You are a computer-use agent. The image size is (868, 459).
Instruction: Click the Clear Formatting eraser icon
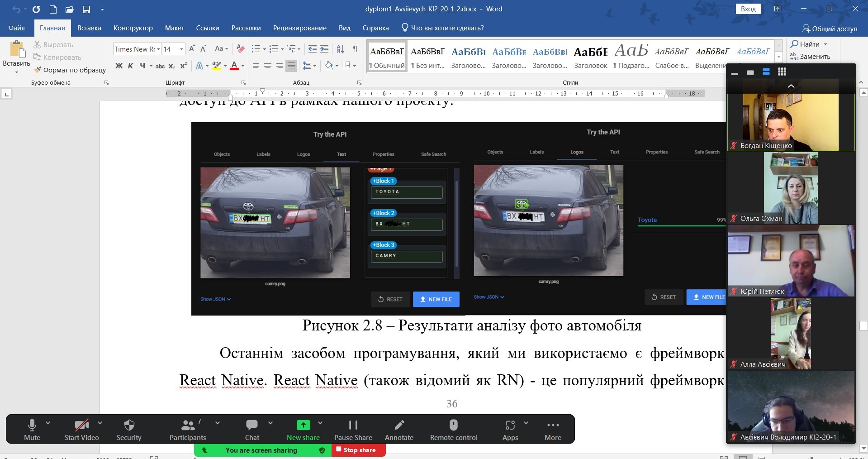[241, 49]
